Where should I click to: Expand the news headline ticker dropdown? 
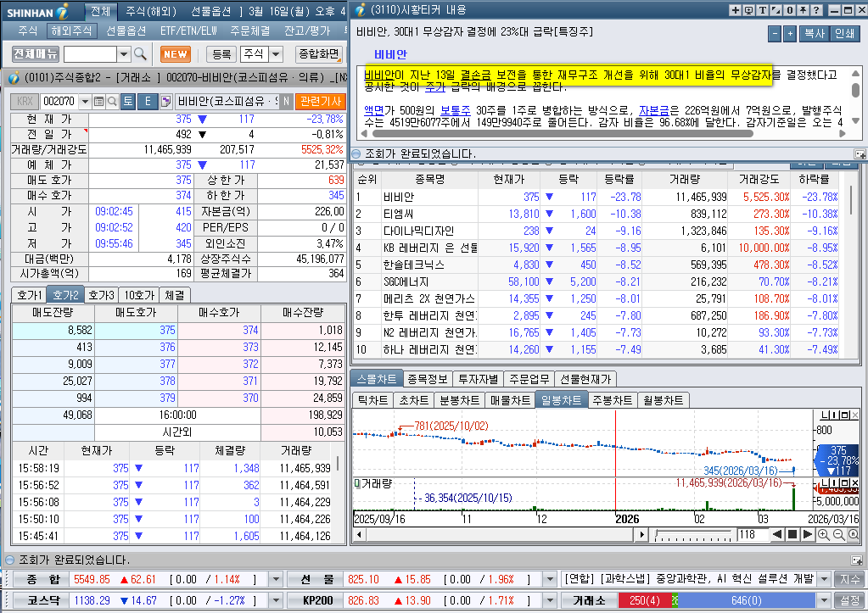(x=824, y=579)
